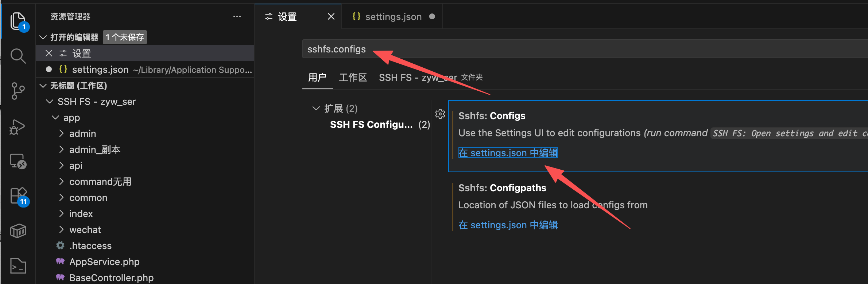Open Remote Explorer icon in activity bar
Screen dimensions: 868x284
[x=18, y=161]
